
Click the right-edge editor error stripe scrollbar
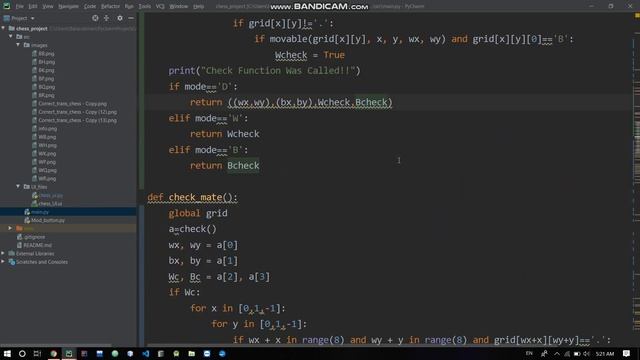point(637,180)
